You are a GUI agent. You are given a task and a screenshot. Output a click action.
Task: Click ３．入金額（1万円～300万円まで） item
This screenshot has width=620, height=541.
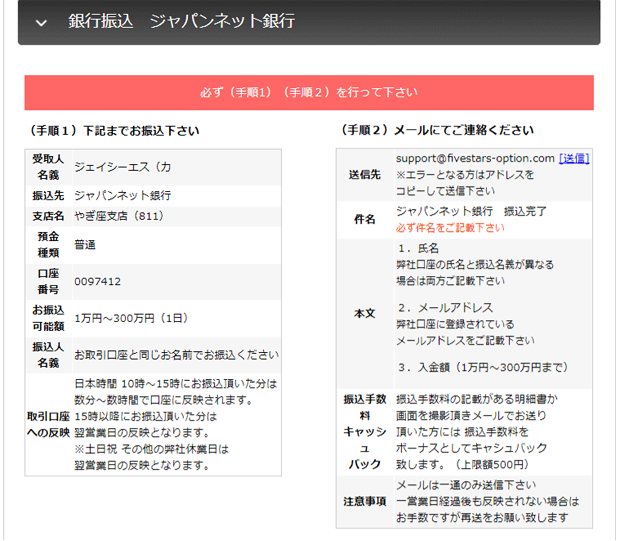click(483, 367)
